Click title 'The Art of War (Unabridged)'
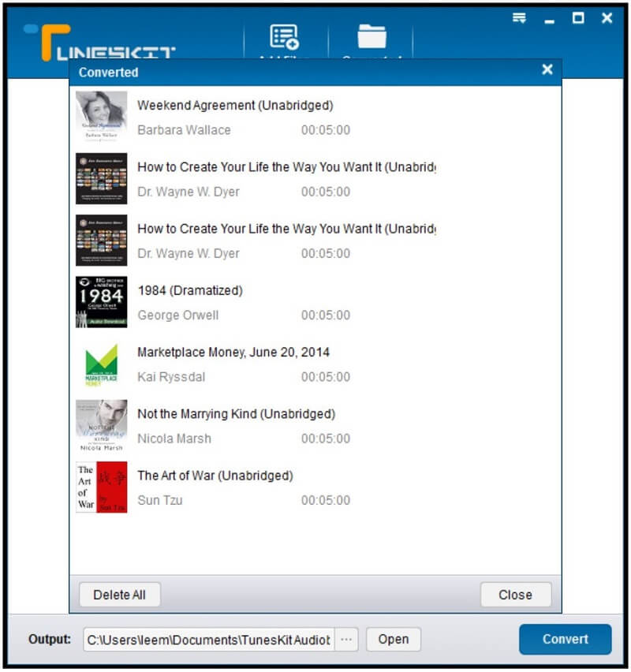 215,476
